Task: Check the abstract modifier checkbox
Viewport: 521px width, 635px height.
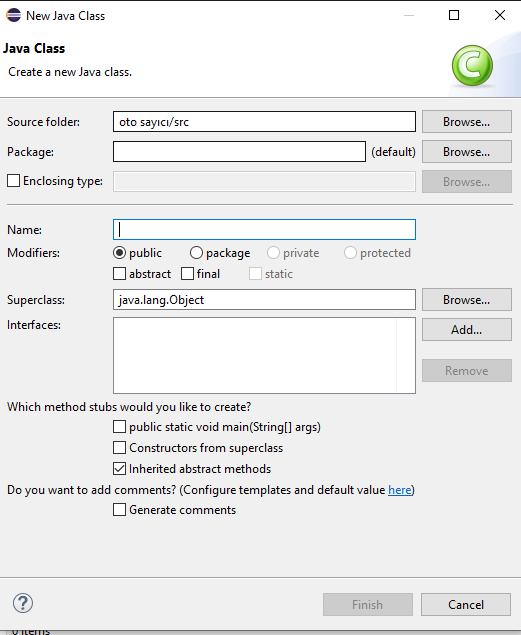Action: tap(119, 274)
